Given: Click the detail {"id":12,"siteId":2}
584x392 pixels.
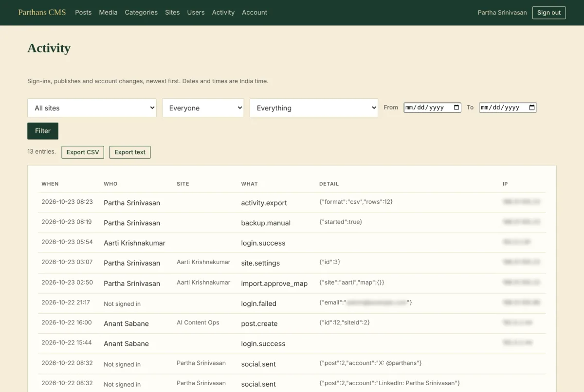Looking at the screenshot, I should coord(345,322).
